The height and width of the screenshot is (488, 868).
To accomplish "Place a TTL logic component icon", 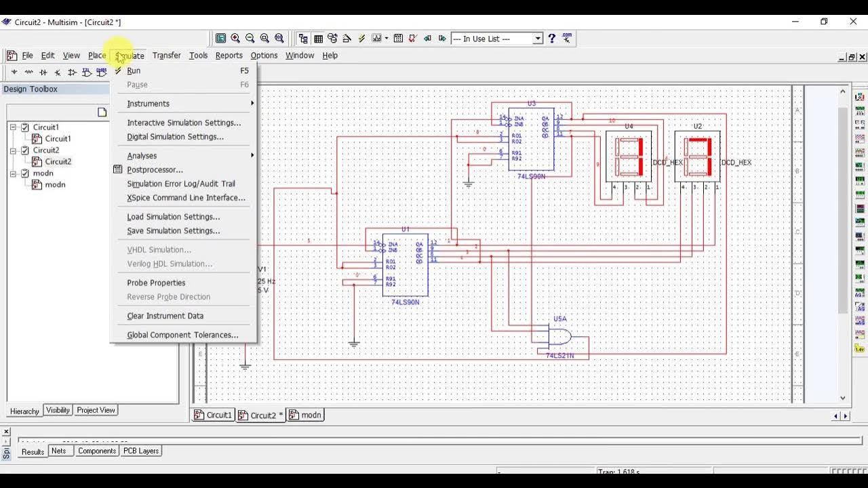I will pyautogui.click(x=87, y=72).
